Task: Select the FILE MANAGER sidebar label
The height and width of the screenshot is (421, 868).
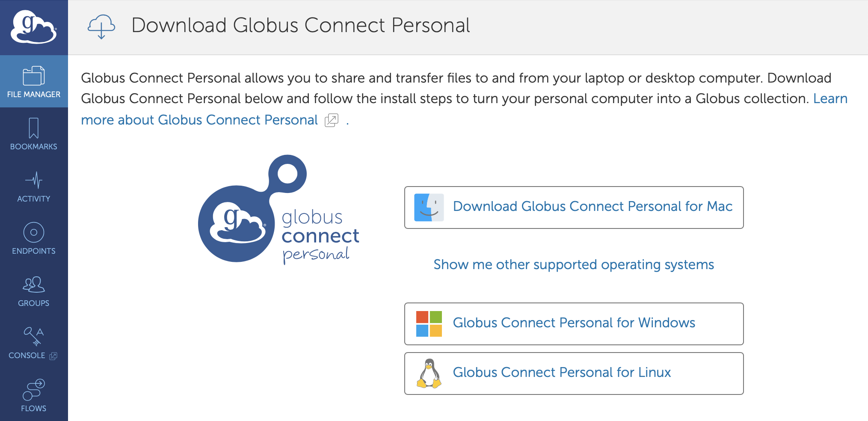Action: pos(34,95)
